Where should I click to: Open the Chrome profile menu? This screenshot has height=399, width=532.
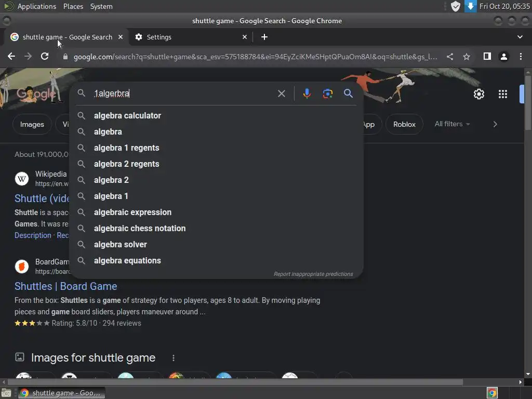coord(504,56)
